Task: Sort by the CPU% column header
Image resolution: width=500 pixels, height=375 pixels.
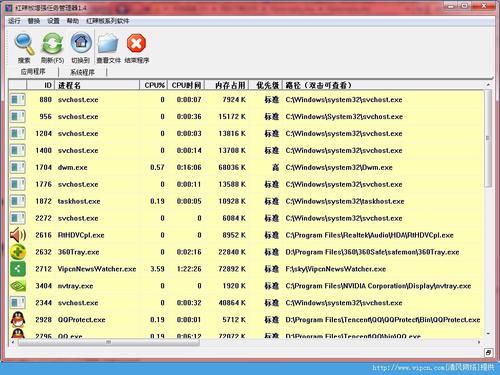Action: pos(154,85)
